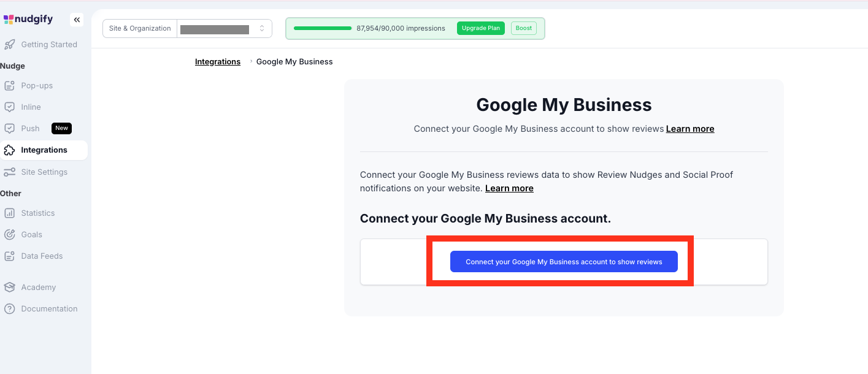Screen dimensions: 868x374
Task: Click the New badge beside Push
Action: 61,128
